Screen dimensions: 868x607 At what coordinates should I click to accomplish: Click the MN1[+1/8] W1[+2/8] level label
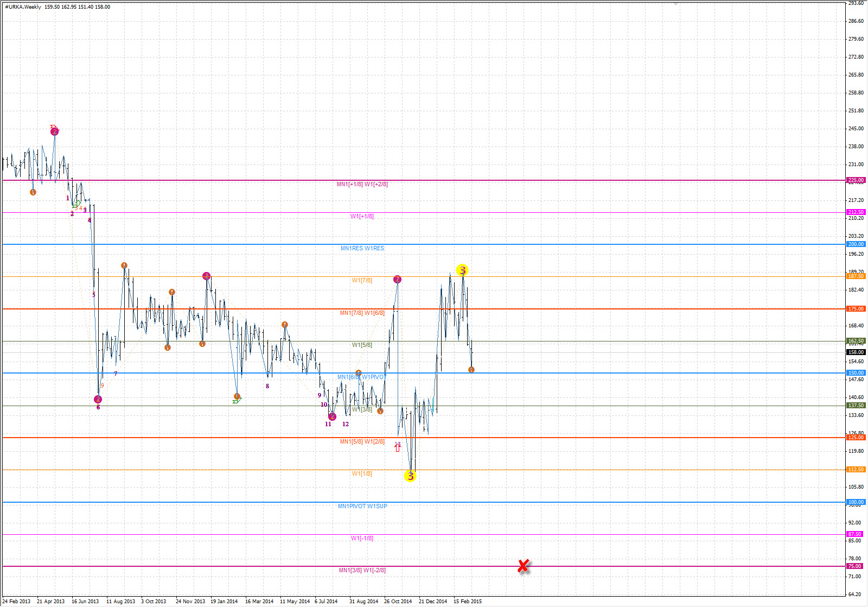coord(362,184)
